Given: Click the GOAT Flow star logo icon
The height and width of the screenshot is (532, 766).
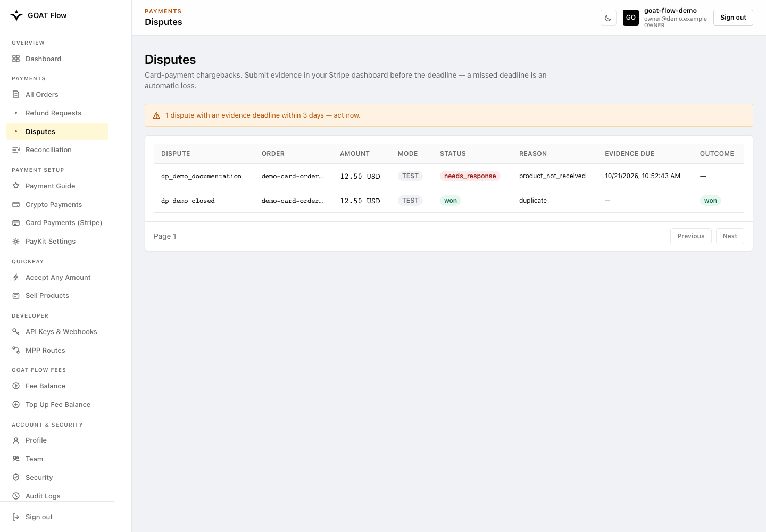Looking at the screenshot, I should click(16, 15).
